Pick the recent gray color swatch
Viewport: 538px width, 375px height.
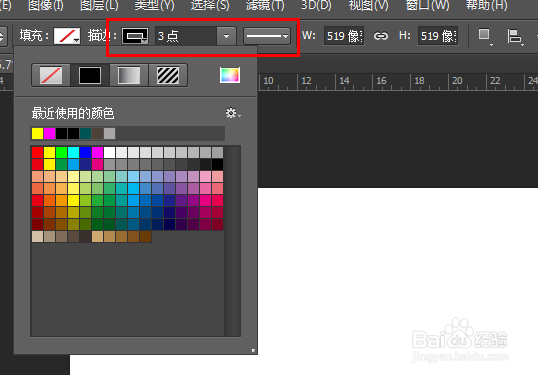109,133
